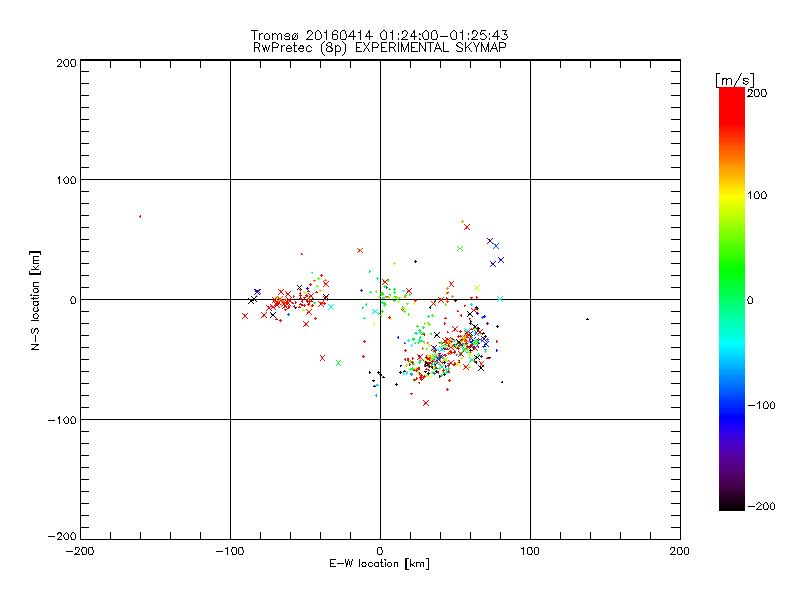Click the 'RwPretec (8p) EXPERIMENTAL SKYMAP' subtitle

(x=380, y=48)
